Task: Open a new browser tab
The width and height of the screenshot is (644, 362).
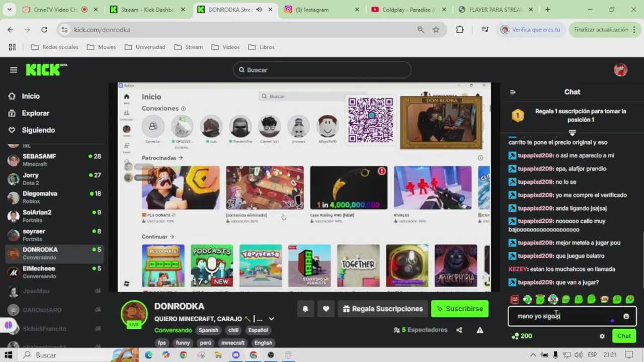Action: tap(547, 10)
